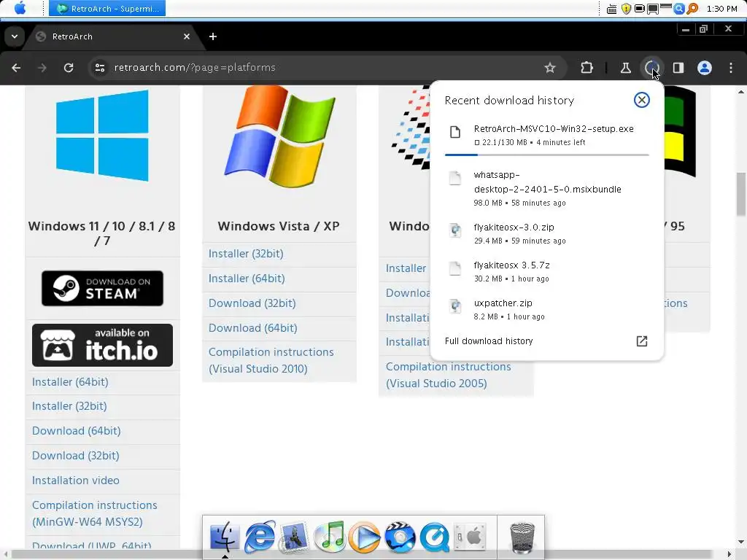This screenshot has width=747, height=560.
Task: Click the uxpatcher.zip file icon
Action: (x=455, y=306)
